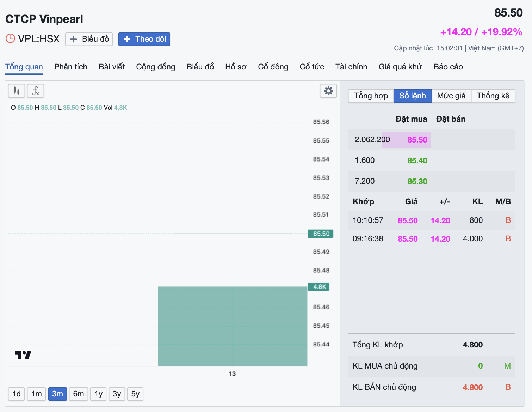Select the Tổng quan tab
The height and width of the screenshot is (412, 532).
[x=24, y=67]
